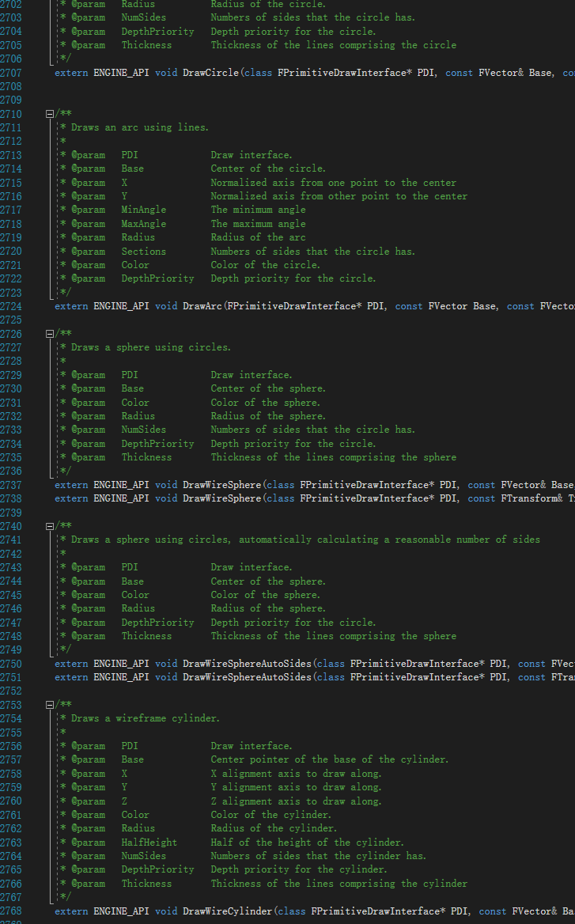The height and width of the screenshot is (924, 575).
Task: Collapse the 'Draws a sphere using circles.' comment
Action: point(50,334)
